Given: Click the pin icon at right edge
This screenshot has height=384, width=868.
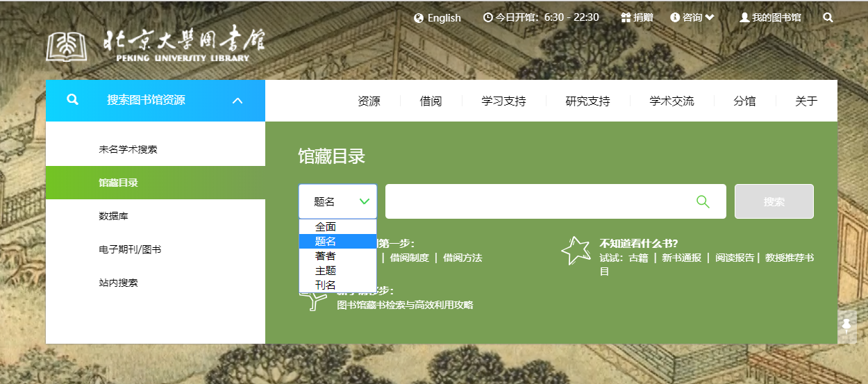Looking at the screenshot, I should [846, 325].
